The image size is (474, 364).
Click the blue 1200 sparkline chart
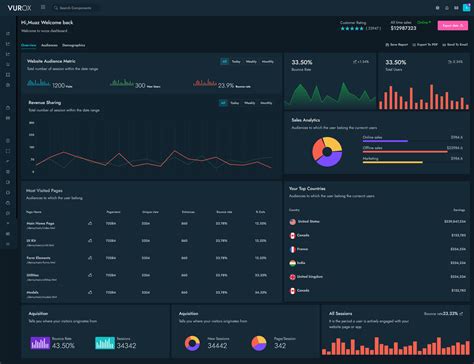pyautogui.click(x=39, y=83)
